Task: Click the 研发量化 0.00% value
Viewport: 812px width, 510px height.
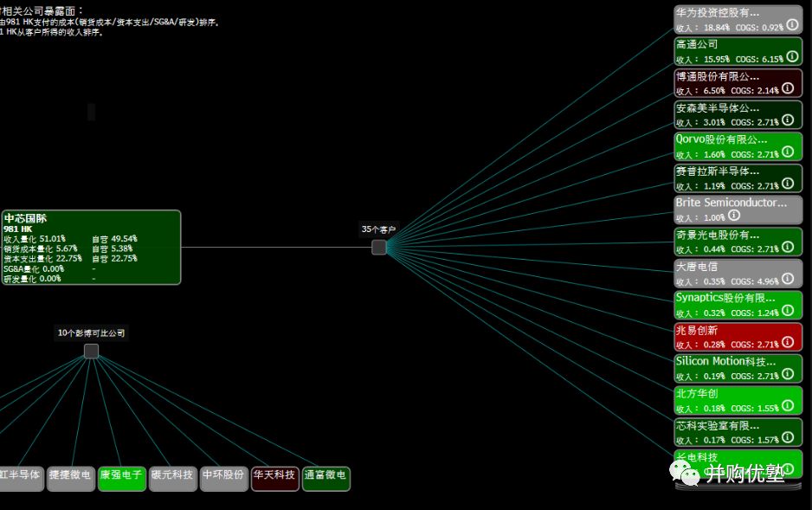Action: (x=32, y=279)
